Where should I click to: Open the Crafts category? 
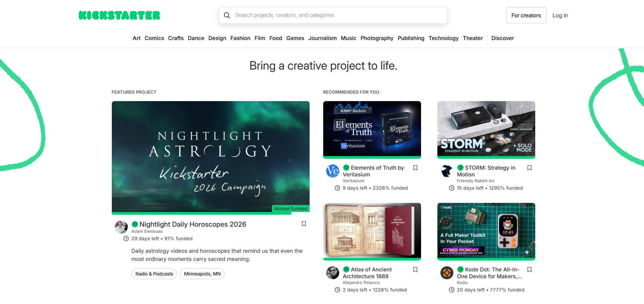[176, 38]
